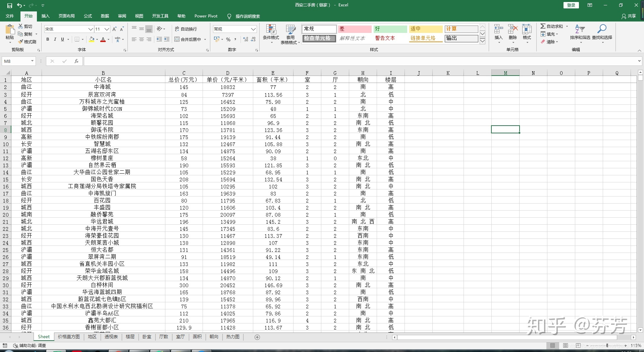
Task: Click Merge and Center (合并后居中)
Action: (188, 39)
